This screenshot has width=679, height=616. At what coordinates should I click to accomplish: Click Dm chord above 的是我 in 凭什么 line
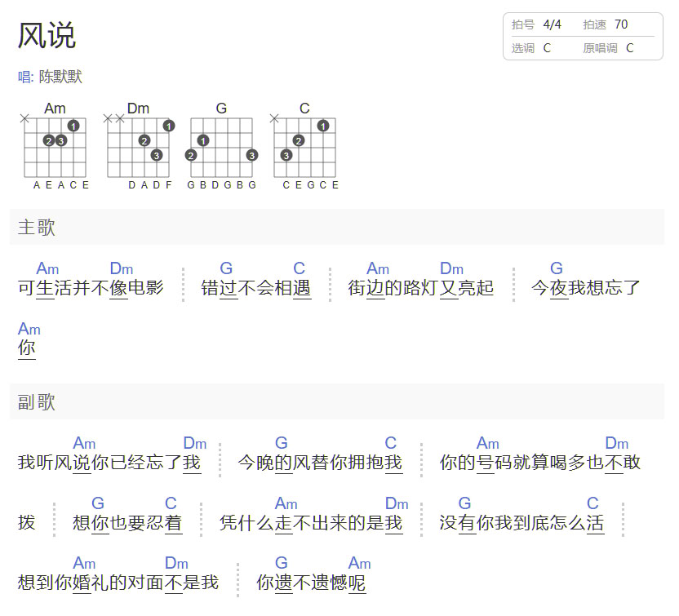coord(397,503)
